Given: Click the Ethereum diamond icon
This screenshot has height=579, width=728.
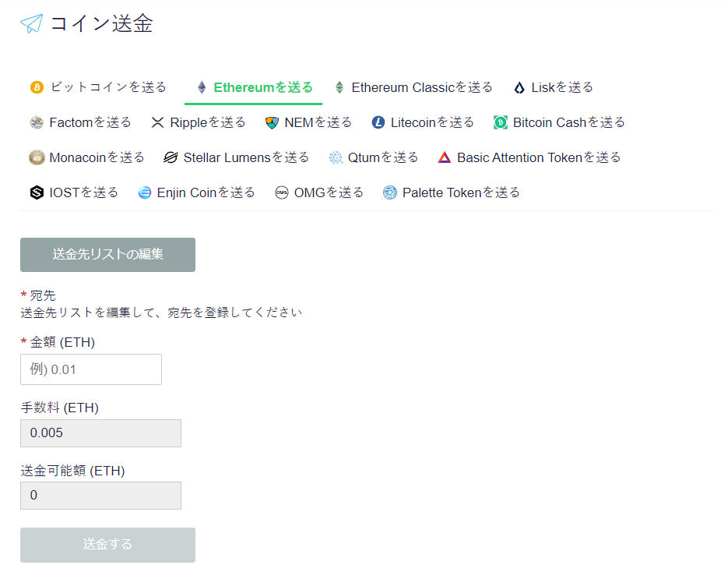Looking at the screenshot, I should (x=202, y=87).
